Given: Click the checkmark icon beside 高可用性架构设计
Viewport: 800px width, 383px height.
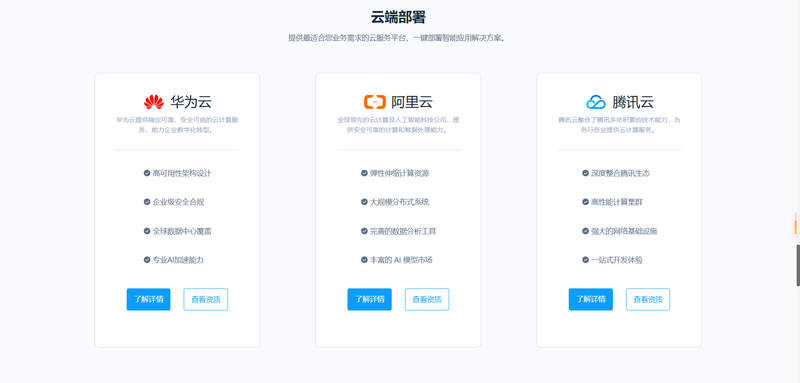Looking at the screenshot, I should [147, 173].
